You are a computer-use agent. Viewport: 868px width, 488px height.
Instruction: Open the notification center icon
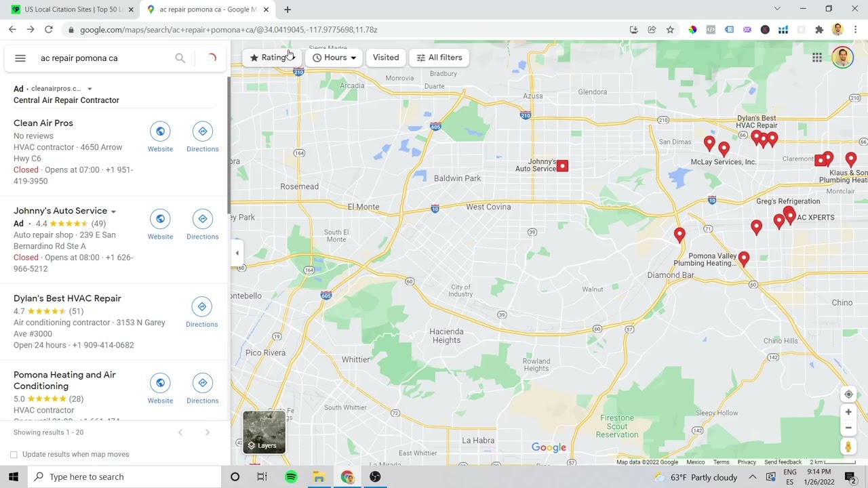(850, 477)
